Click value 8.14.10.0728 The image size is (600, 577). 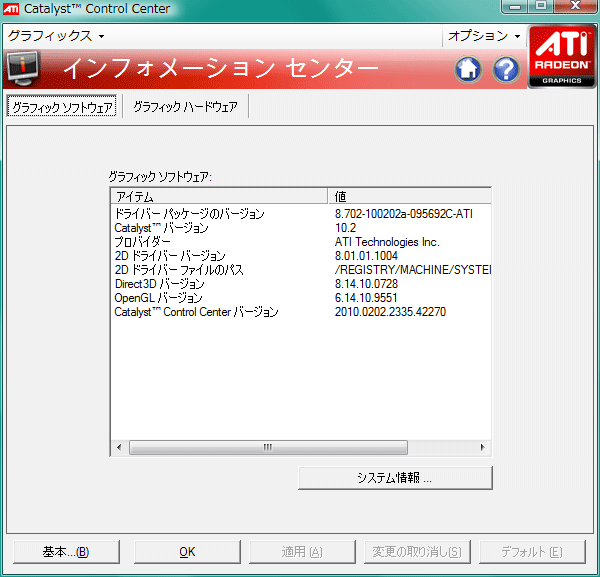point(366,284)
